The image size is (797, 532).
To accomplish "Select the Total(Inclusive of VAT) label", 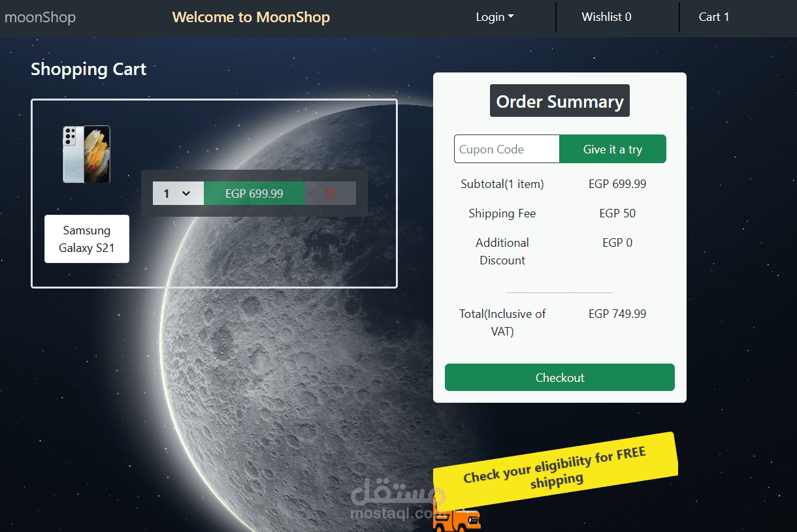I will pyautogui.click(x=502, y=322).
